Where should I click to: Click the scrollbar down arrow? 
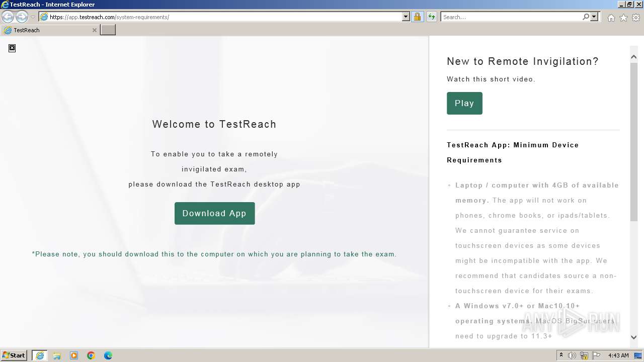click(x=634, y=337)
